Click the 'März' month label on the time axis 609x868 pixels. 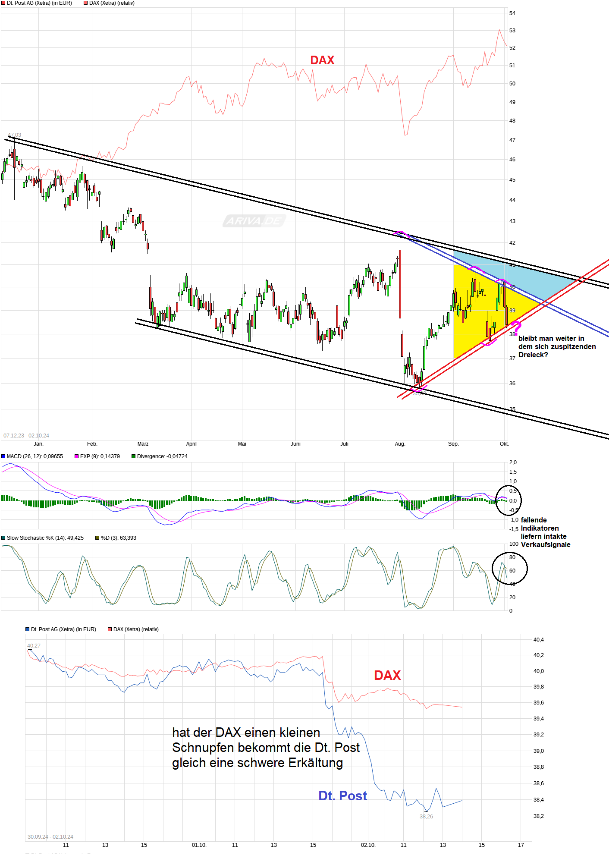[x=143, y=444]
